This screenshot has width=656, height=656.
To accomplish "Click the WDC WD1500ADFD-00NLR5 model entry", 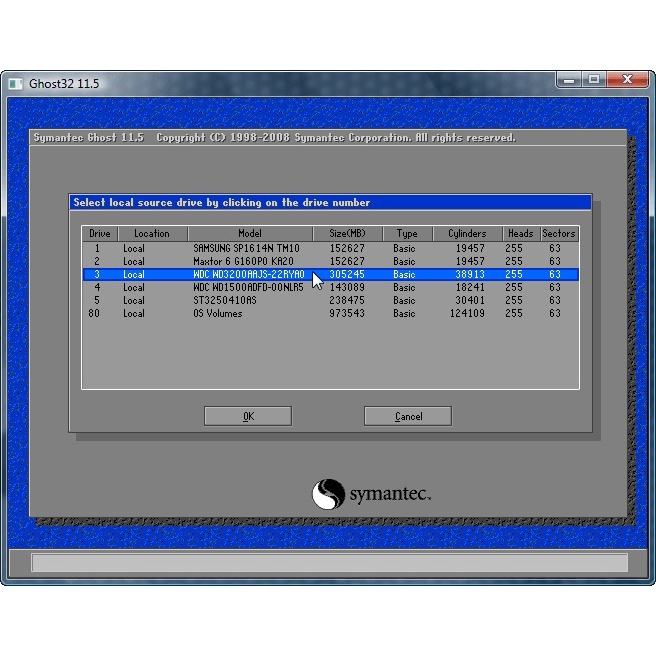I will [248, 287].
